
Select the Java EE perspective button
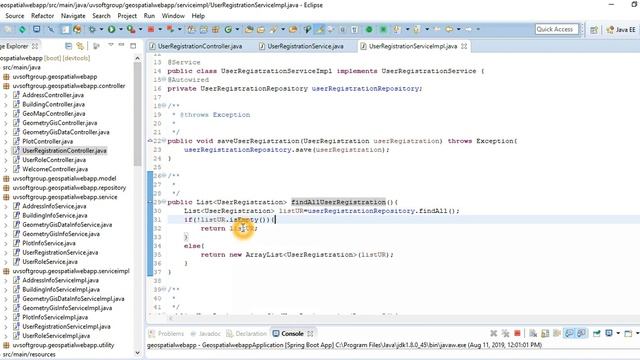[621, 29]
